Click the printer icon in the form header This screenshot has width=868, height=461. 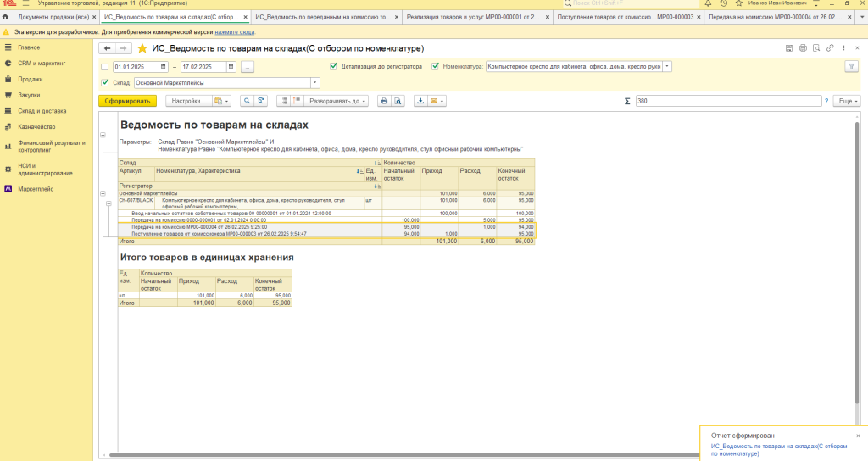pos(803,48)
